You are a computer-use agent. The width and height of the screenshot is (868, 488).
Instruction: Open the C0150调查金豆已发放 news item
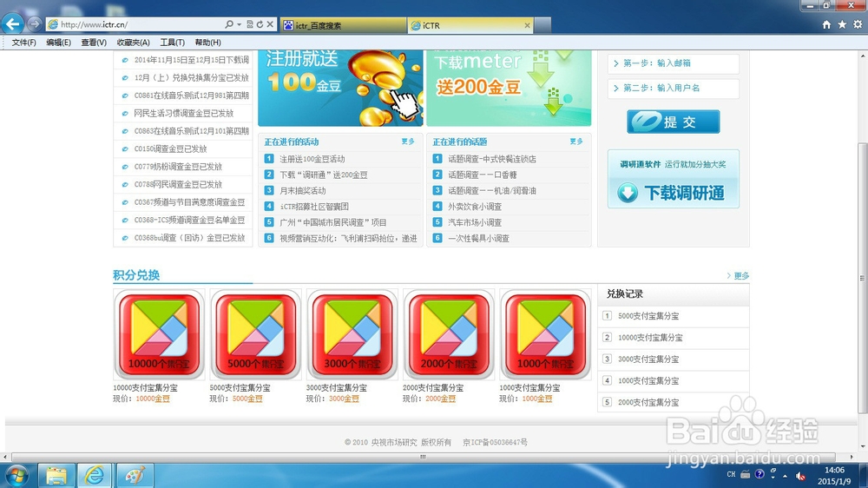click(x=170, y=149)
